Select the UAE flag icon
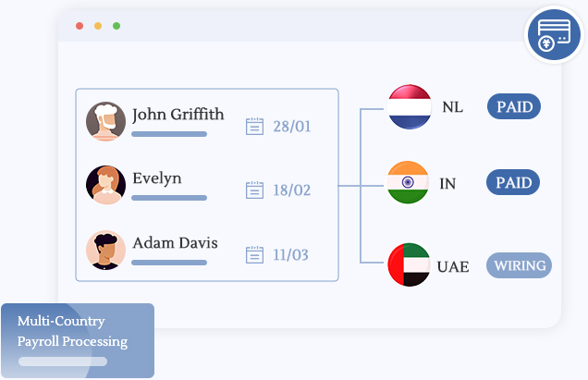 pyautogui.click(x=409, y=265)
